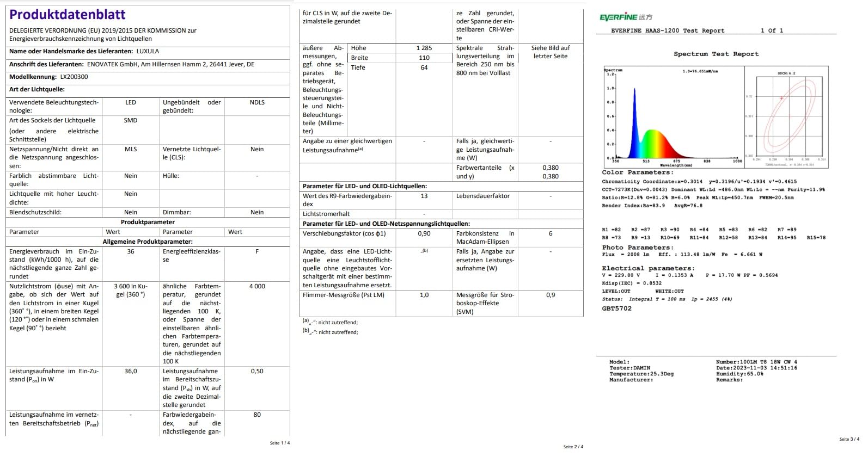868x457 pixels.
Task: Click the "Seite 1 / 4" page number
Action: point(280,443)
